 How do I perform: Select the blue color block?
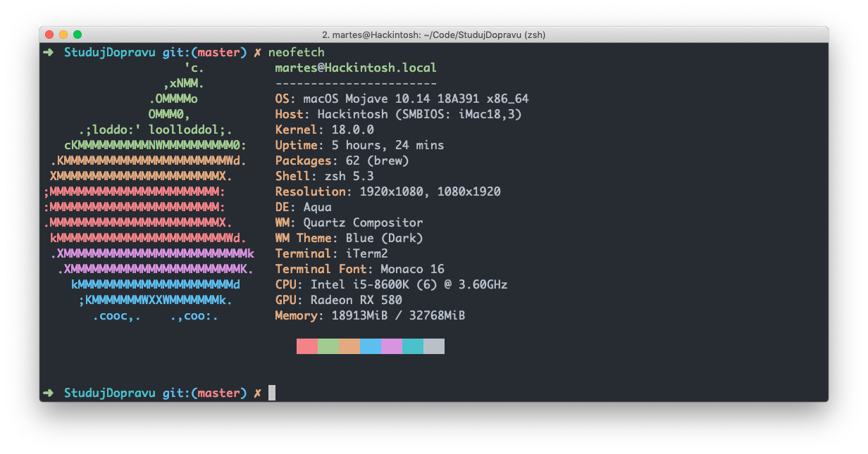371,346
